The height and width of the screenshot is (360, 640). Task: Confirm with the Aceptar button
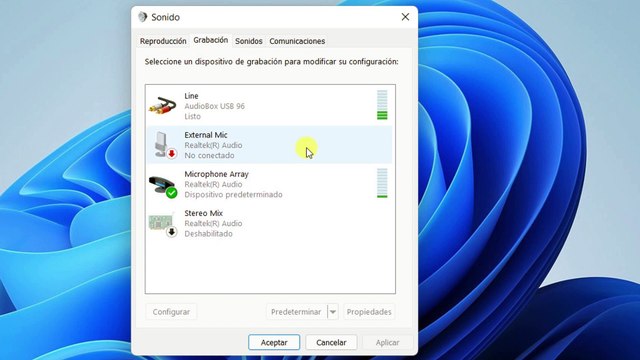(274, 342)
